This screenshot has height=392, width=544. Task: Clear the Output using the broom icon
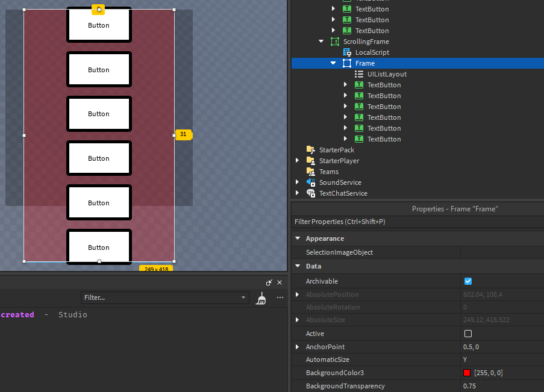coord(261,299)
